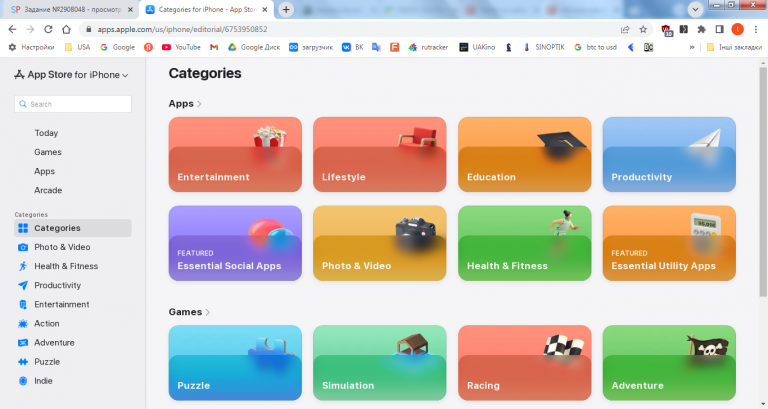Screen dimensions: 768x409
Task: Go back with browser back arrow
Action: (x=12, y=29)
